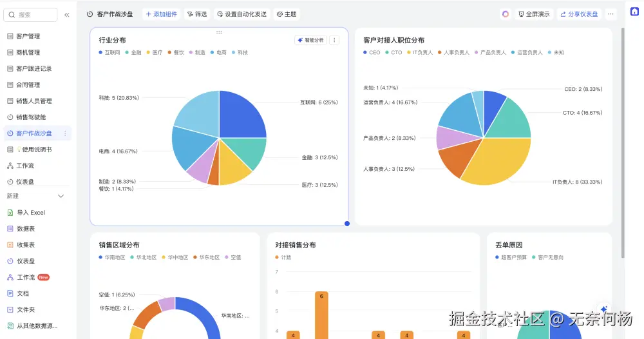Viewport: 644px width, 339px height.
Task: Click 从其他数据源 import option
Action: [37, 326]
